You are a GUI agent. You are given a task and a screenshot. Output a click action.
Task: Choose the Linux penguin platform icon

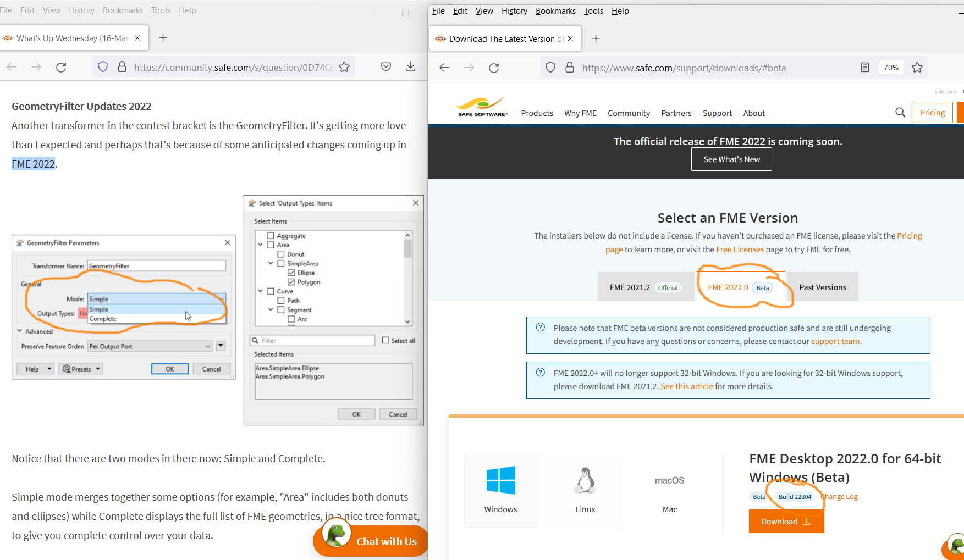(x=585, y=490)
